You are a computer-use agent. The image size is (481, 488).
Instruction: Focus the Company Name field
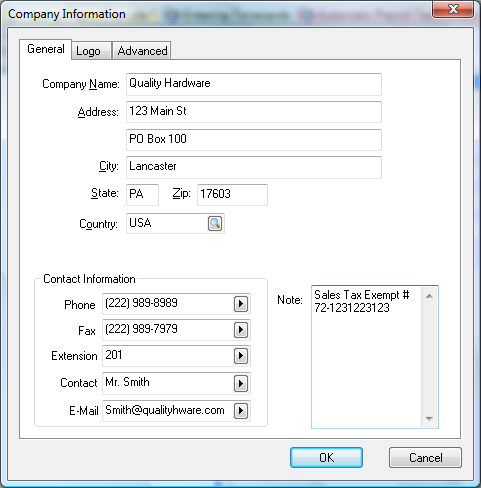pyautogui.click(x=254, y=84)
